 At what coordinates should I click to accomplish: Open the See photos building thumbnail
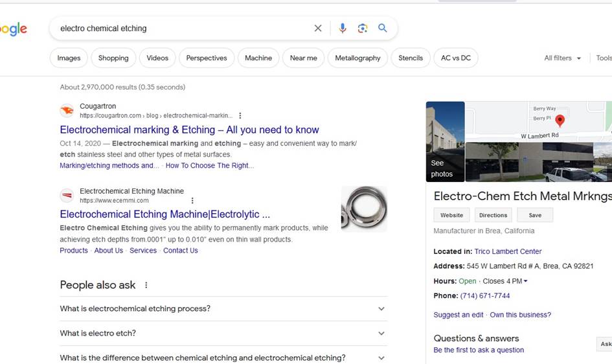pos(446,142)
